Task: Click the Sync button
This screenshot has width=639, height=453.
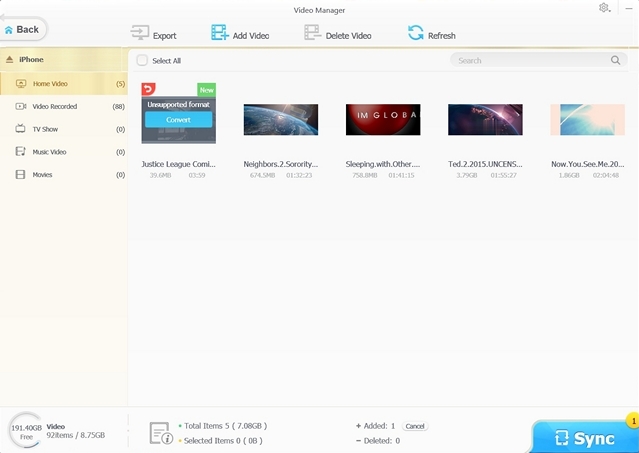Action: 585,438
